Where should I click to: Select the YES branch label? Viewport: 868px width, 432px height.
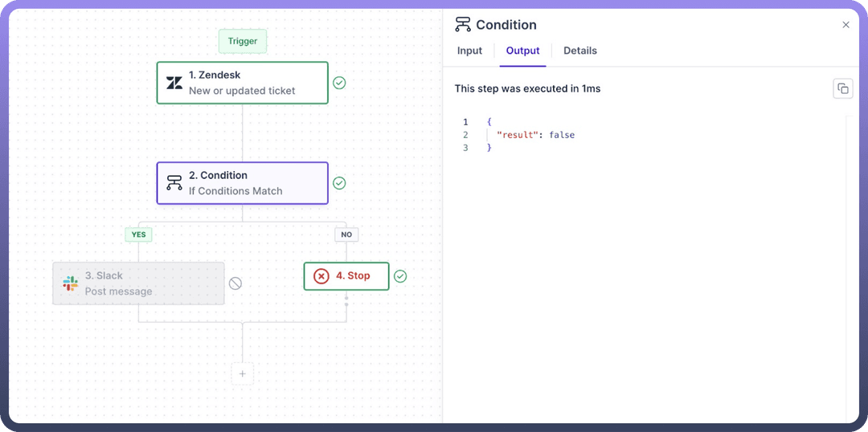(x=138, y=234)
